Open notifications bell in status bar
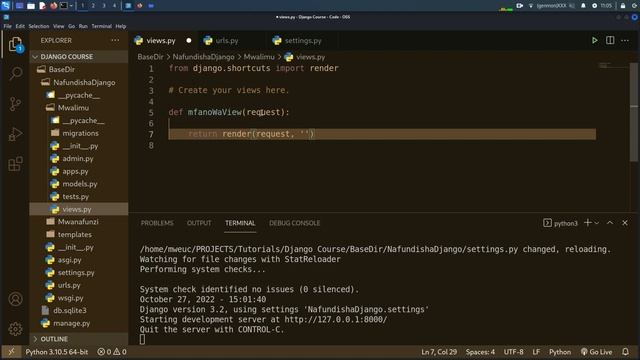This screenshot has width=640, height=360. (x=625, y=352)
